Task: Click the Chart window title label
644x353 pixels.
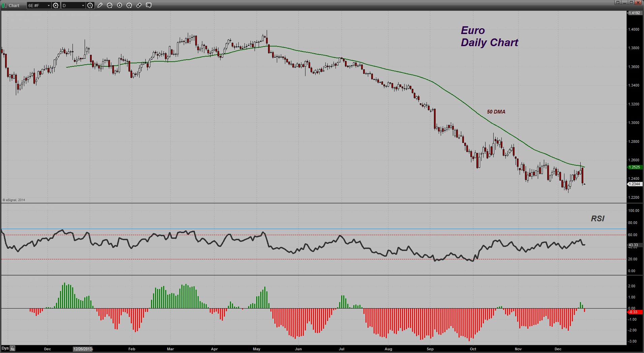Action: (14, 6)
